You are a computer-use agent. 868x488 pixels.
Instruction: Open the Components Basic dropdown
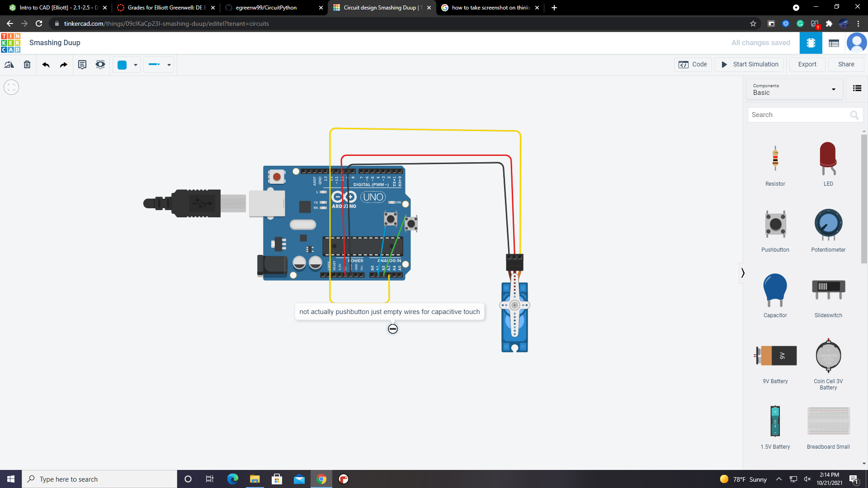coord(794,89)
